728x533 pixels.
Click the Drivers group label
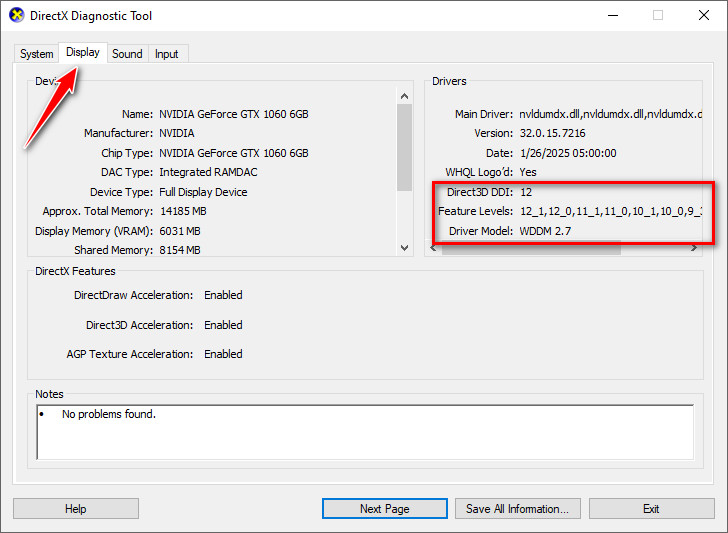click(x=449, y=81)
